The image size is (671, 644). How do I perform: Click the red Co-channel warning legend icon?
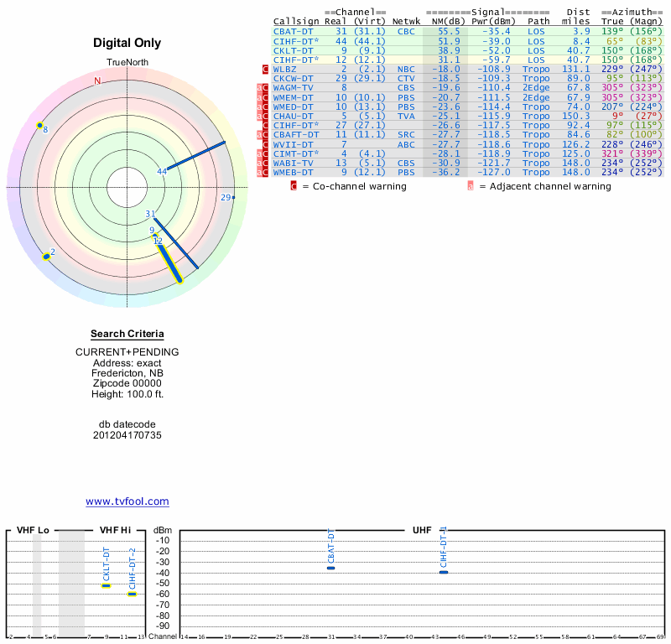click(294, 186)
